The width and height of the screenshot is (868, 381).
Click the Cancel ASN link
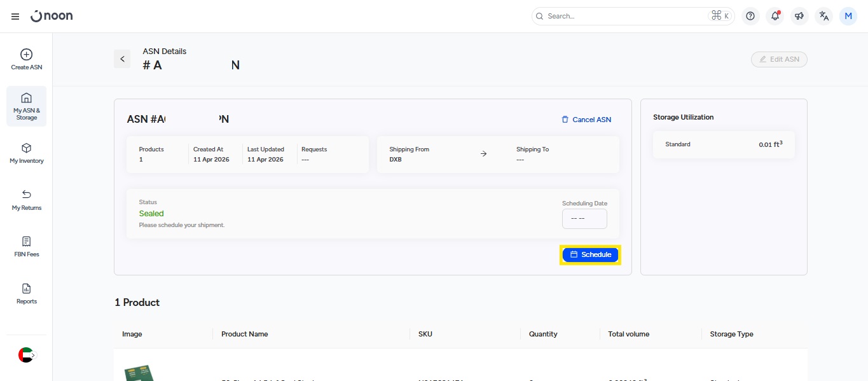(586, 120)
